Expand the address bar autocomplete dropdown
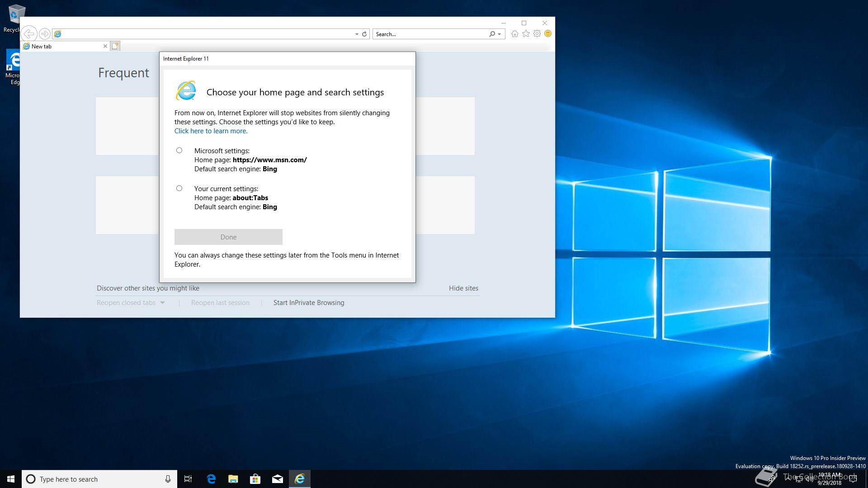Viewport: 868px width, 488px height. 357,34
